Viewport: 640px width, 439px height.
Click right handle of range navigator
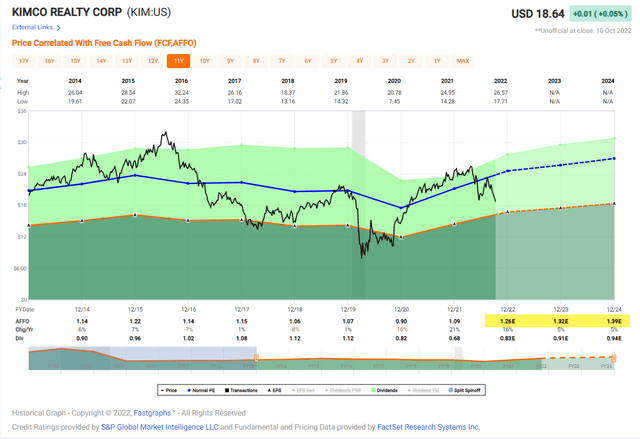pos(613,358)
